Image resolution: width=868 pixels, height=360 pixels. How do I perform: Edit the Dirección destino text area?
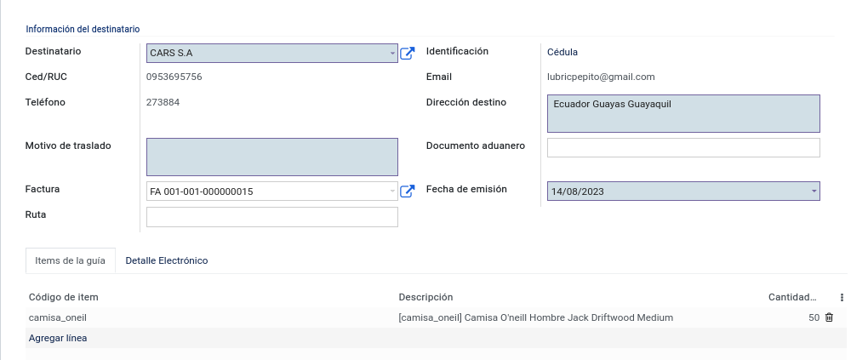(x=683, y=113)
